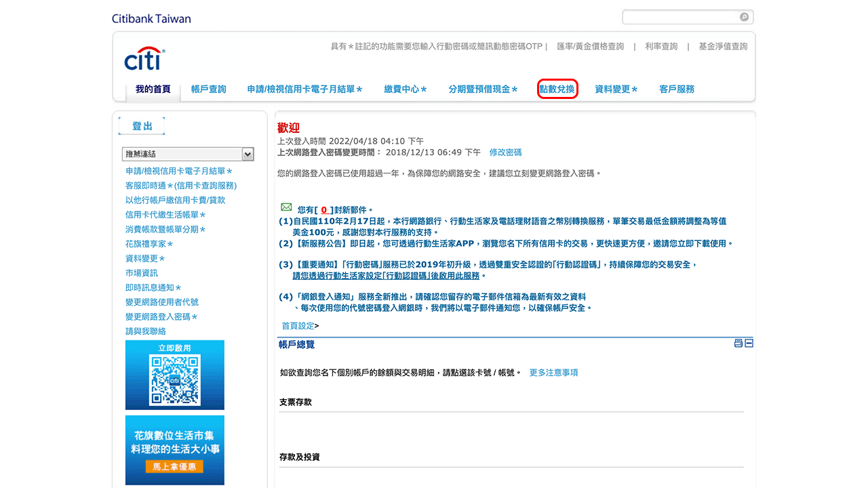Click the search magnifier icon
The image size is (868, 488).
tap(744, 17)
